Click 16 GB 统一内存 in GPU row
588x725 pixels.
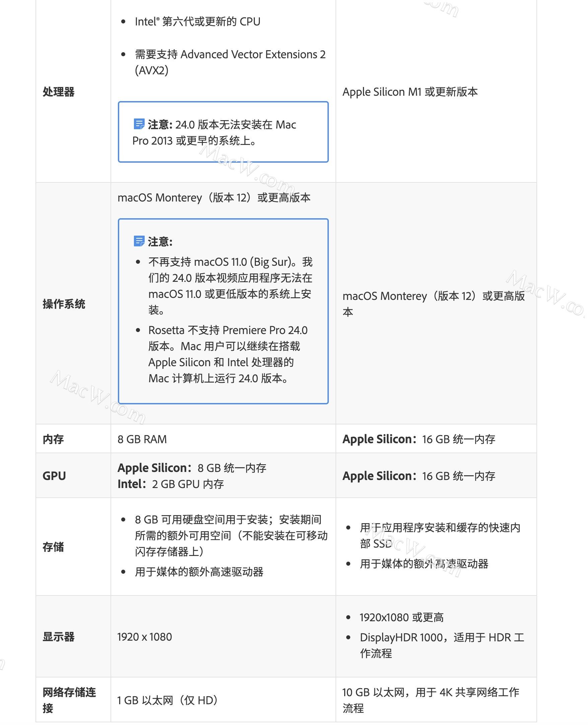(459, 476)
